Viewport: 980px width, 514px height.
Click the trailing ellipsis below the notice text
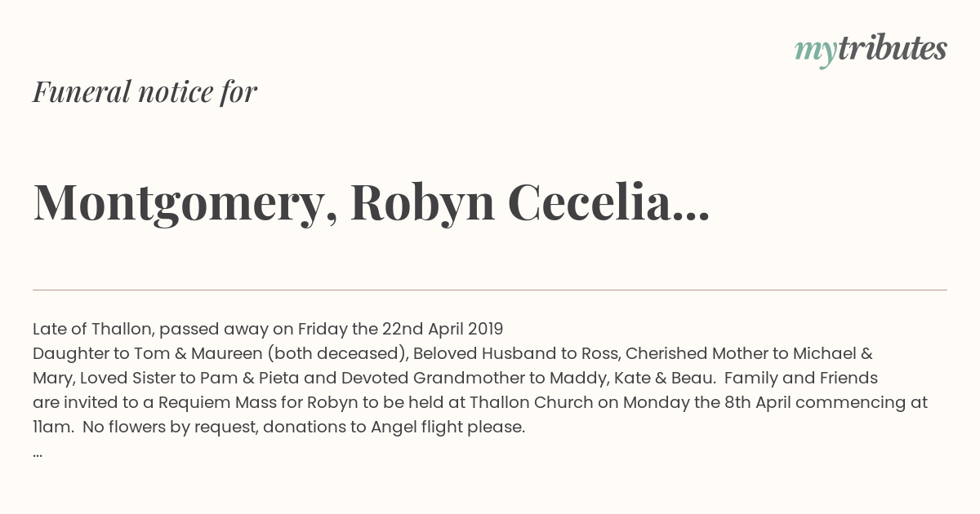[x=38, y=454]
